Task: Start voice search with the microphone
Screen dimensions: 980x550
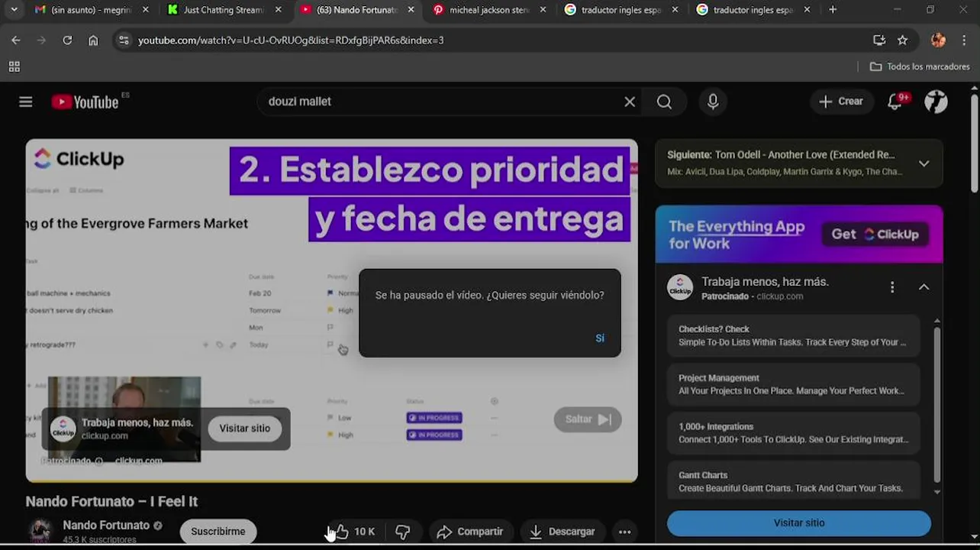Action: (713, 102)
